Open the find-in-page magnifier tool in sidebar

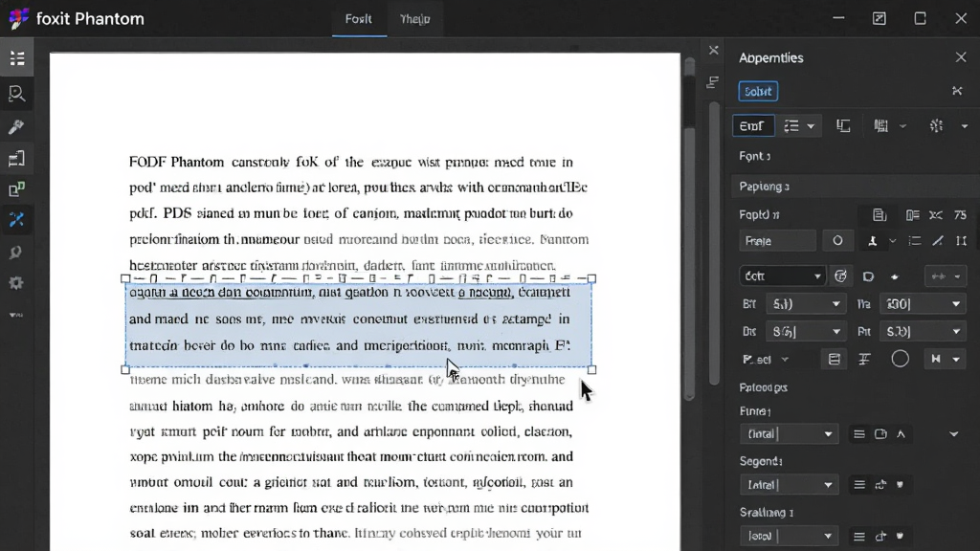coord(17,94)
